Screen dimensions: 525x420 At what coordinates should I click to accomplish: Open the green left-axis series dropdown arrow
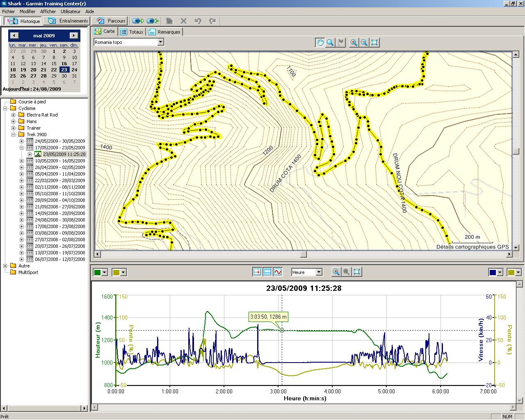click(105, 272)
